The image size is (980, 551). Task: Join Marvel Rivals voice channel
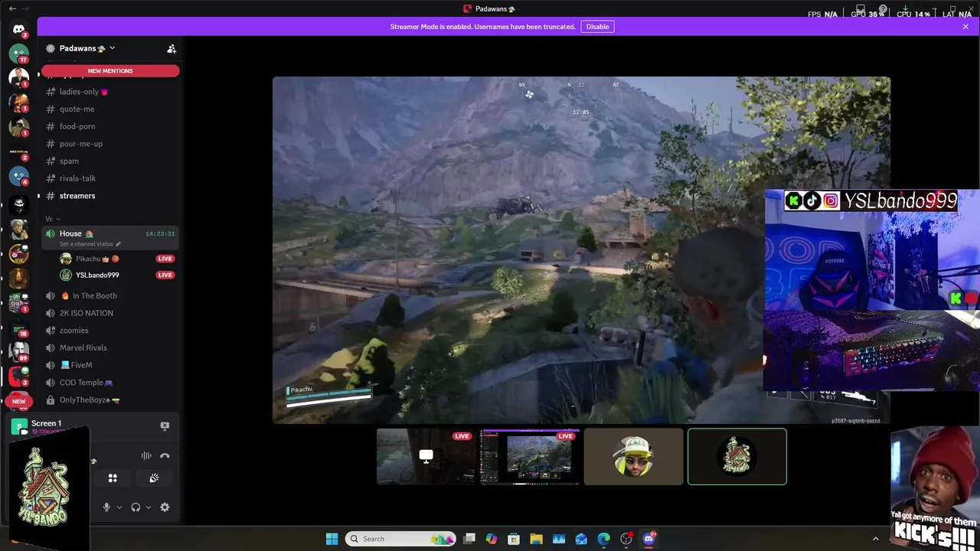click(110, 347)
